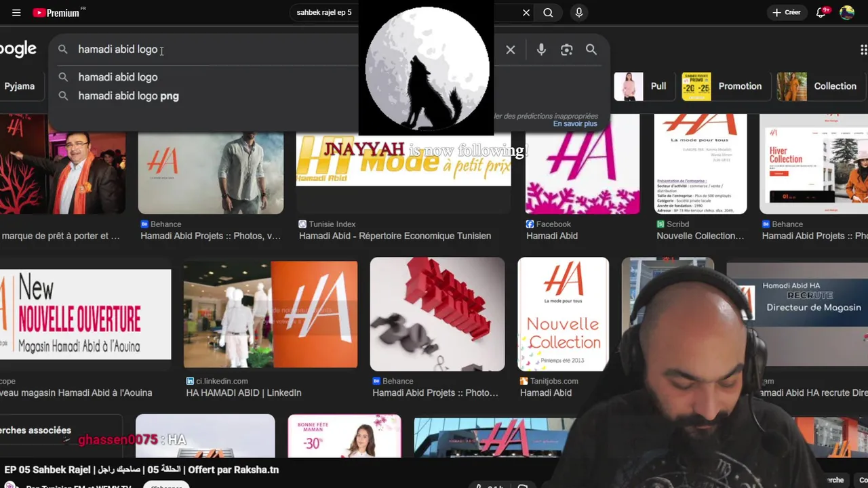
Task: Open HA storefront building photo
Action: coord(495,437)
